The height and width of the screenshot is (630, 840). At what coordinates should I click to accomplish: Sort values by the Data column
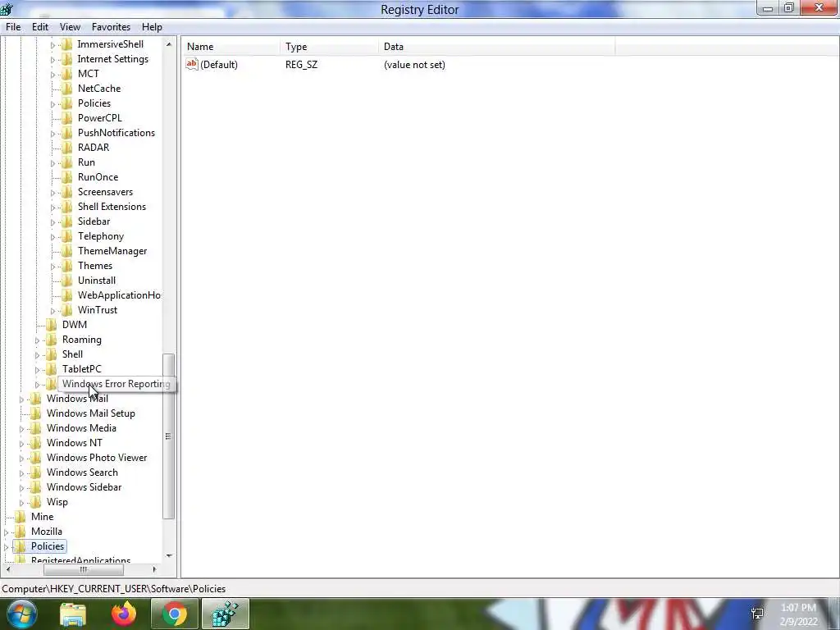[x=496, y=47]
